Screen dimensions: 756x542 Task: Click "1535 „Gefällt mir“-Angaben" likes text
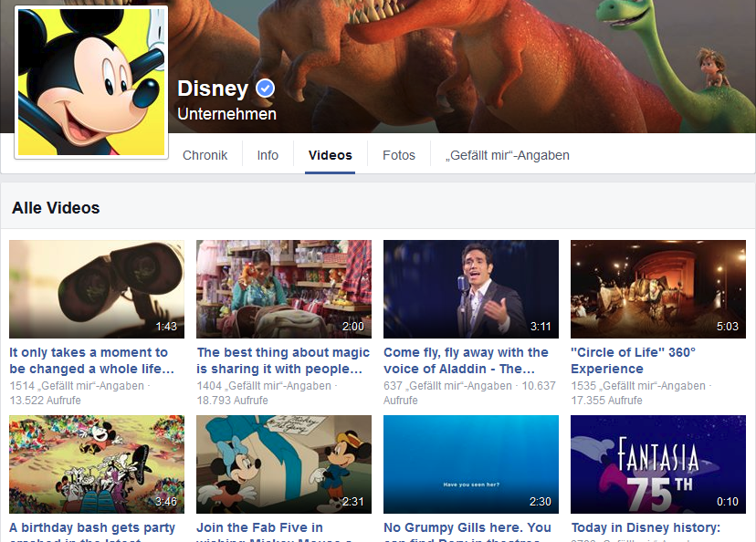click(x=638, y=386)
